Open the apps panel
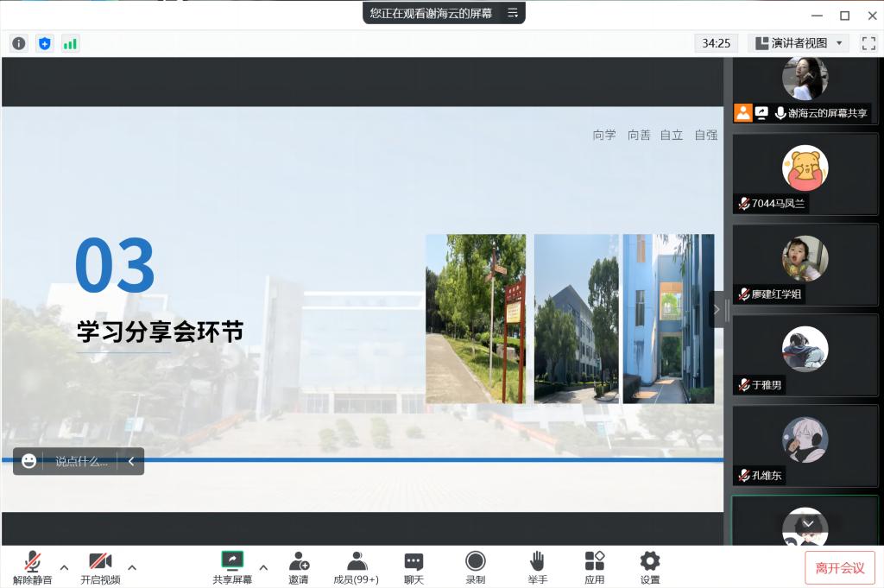The width and height of the screenshot is (884, 588). (x=594, y=567)
